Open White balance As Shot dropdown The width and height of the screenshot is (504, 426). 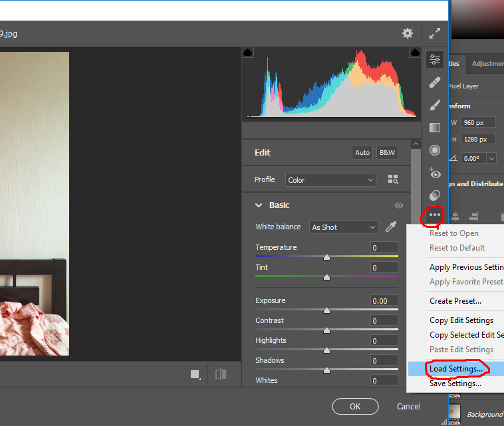pyautogui.click(x=343, y=227)
